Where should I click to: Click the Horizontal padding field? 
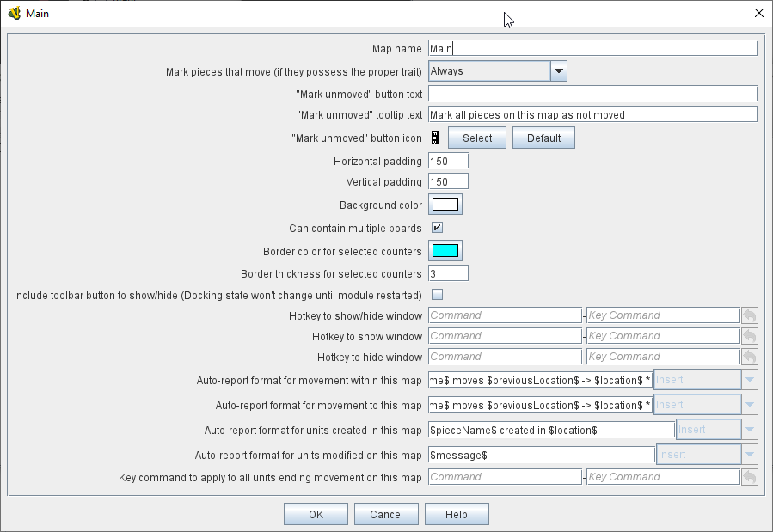click(x=448, y=161)
